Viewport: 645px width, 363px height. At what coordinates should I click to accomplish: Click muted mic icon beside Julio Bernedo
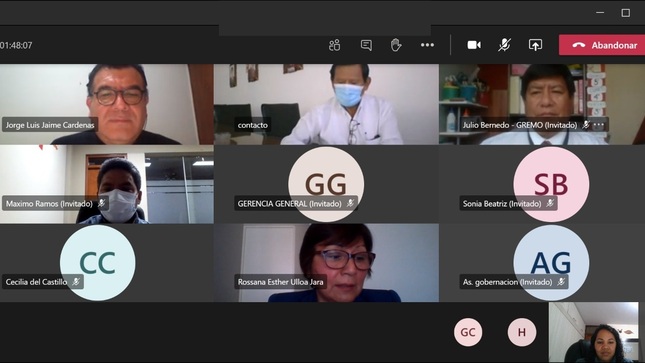586,124
